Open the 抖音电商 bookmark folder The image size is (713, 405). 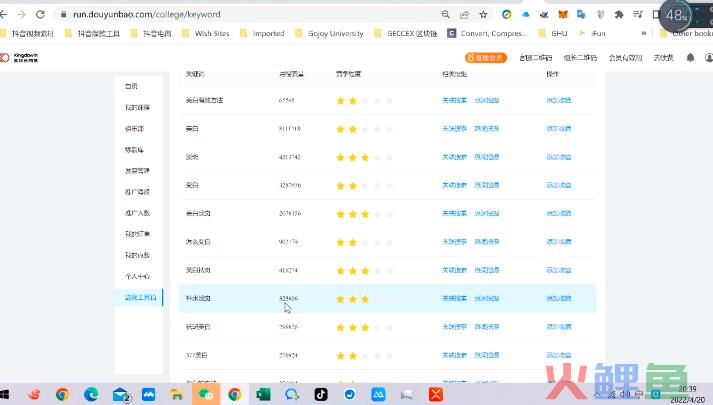(151, 33)
